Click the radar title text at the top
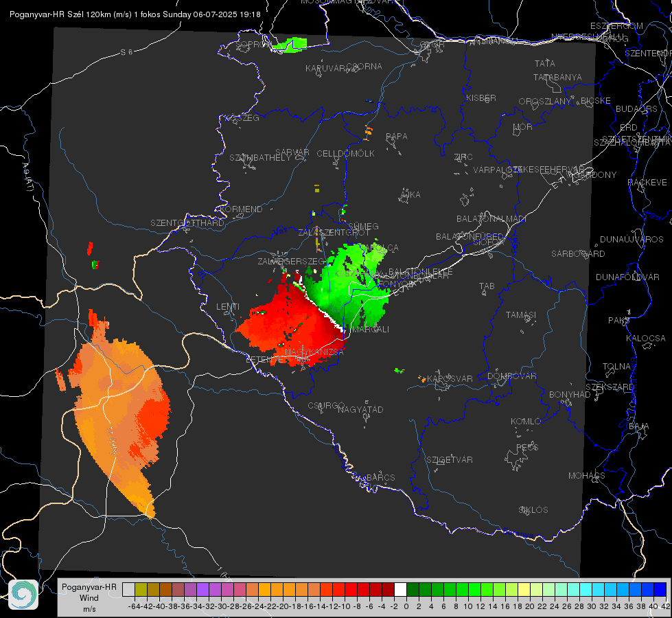This screenshot has height=618, width=672. click(x=135, y=14)
